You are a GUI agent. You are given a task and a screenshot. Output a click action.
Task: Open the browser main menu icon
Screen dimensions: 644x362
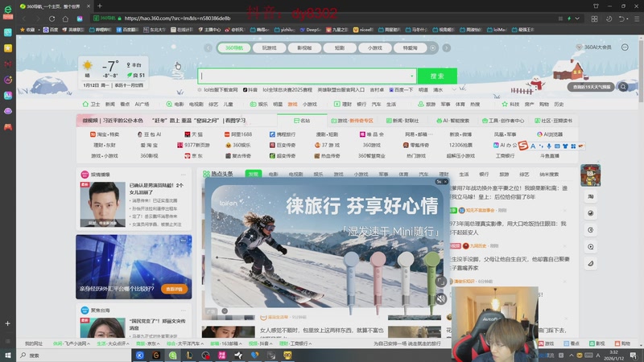637,19
